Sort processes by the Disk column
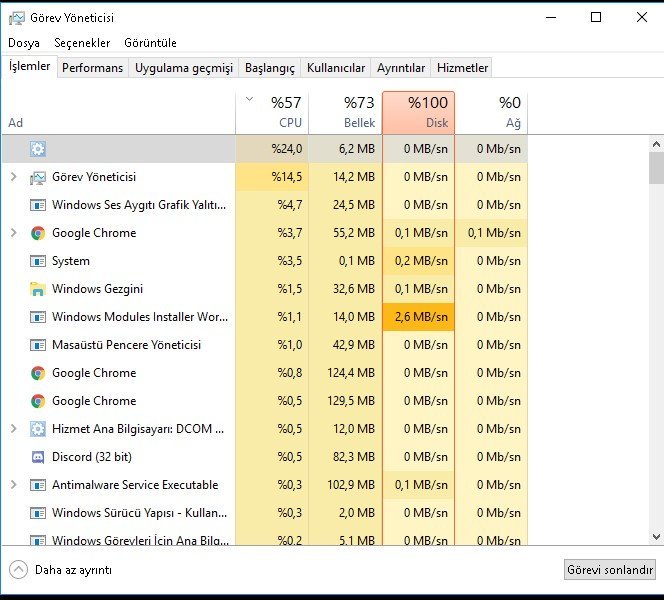The height and width of the screenshot is (600, 664). (418, 112)
